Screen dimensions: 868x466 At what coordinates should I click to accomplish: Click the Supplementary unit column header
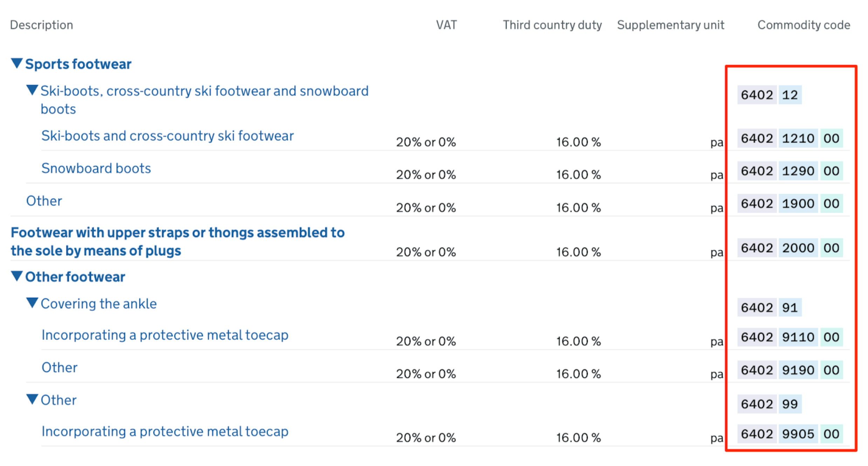[670, 25]
